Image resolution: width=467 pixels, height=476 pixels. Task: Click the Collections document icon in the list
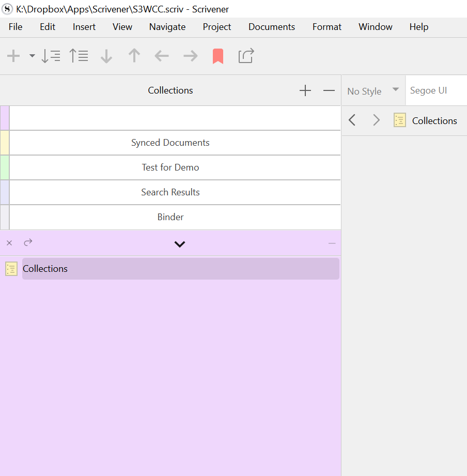coord(11,269)
